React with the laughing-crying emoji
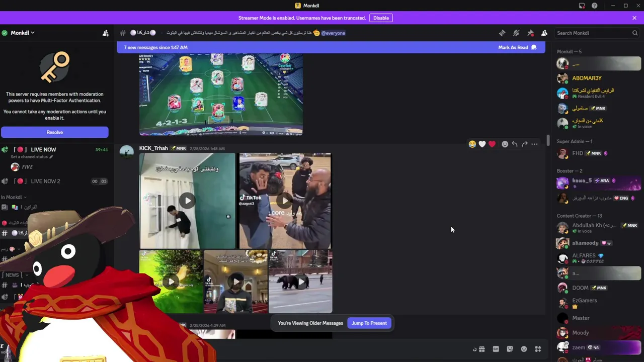The image size is (644, 362). [472, 144]
